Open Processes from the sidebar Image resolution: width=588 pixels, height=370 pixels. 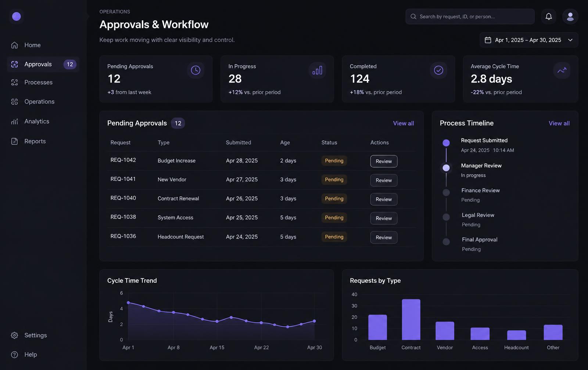click(43, 83)
